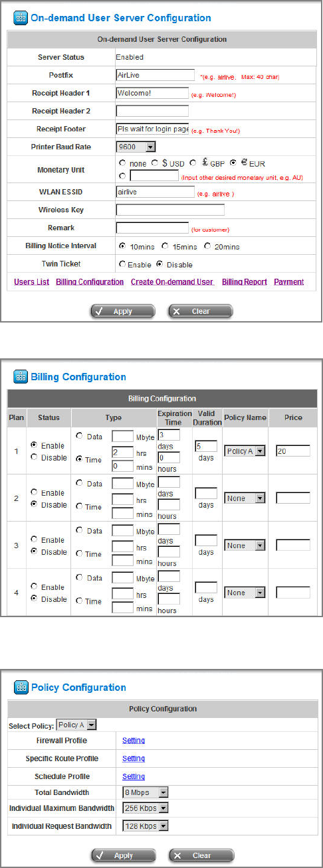
Task: Open Schedule Profile Setting link
Action: pyautogui.click(x=134, y=776)
